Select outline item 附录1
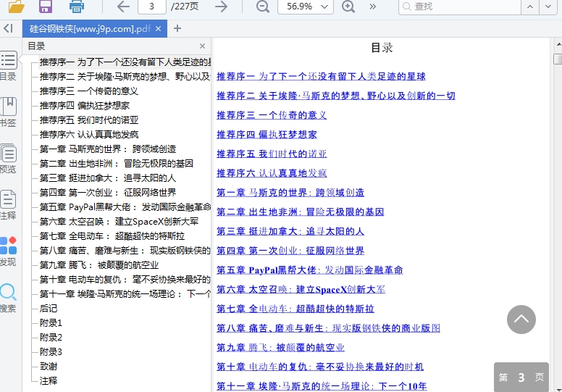 [x=51, y=322]
